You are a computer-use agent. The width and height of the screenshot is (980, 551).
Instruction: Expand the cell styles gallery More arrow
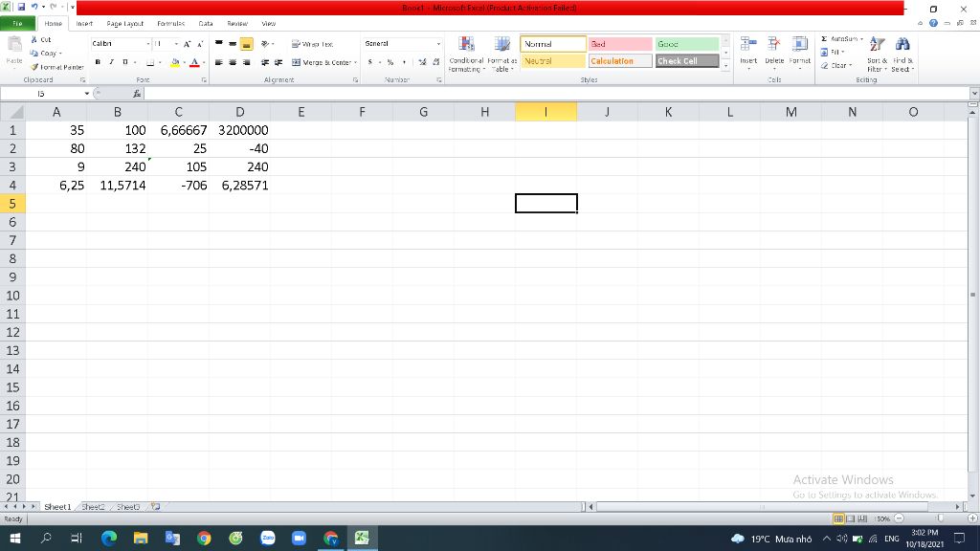725,66
